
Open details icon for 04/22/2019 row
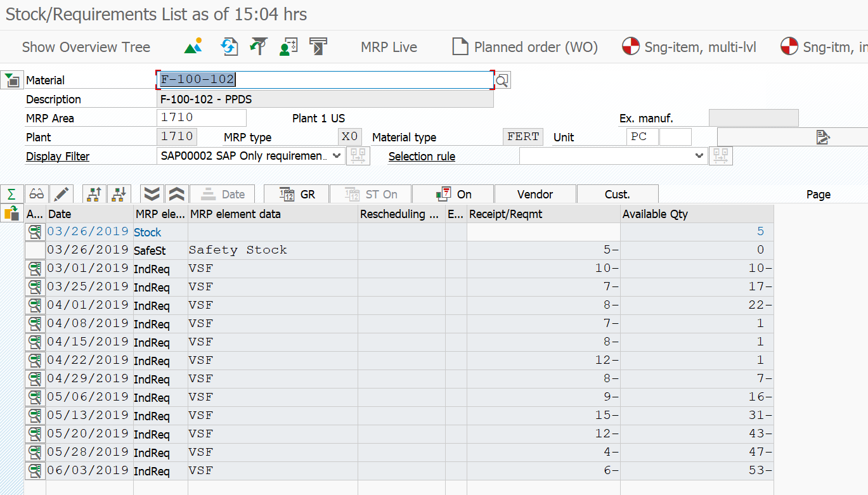click(x=35, y=361)
